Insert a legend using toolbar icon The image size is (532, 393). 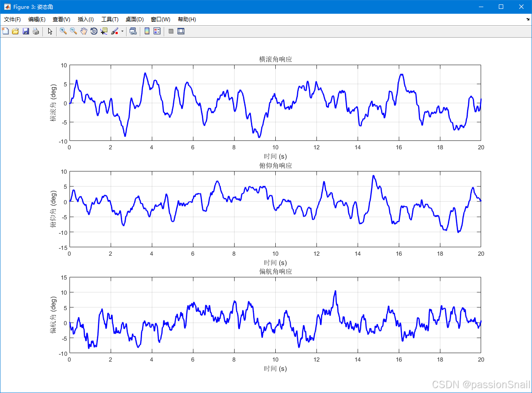[x=157, y=31]
